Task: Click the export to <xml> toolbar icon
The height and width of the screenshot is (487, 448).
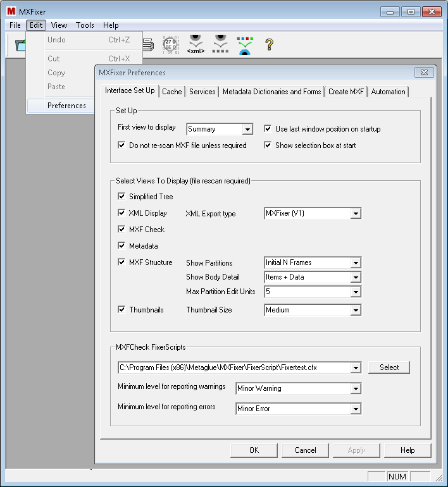Action: tap(196, 44)
